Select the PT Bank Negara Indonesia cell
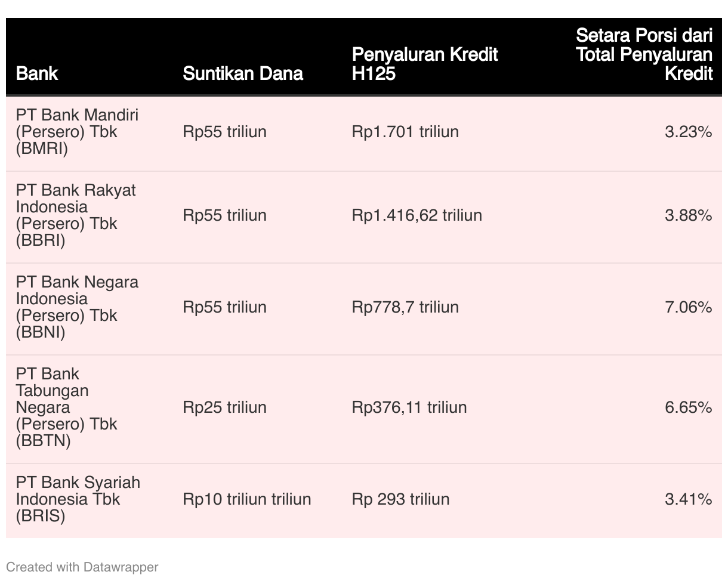728x581 pixels. [77, 307]
